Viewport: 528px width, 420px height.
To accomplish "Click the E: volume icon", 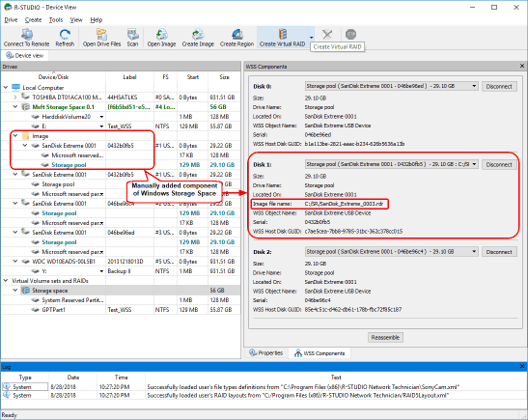I will pos(36,126).
